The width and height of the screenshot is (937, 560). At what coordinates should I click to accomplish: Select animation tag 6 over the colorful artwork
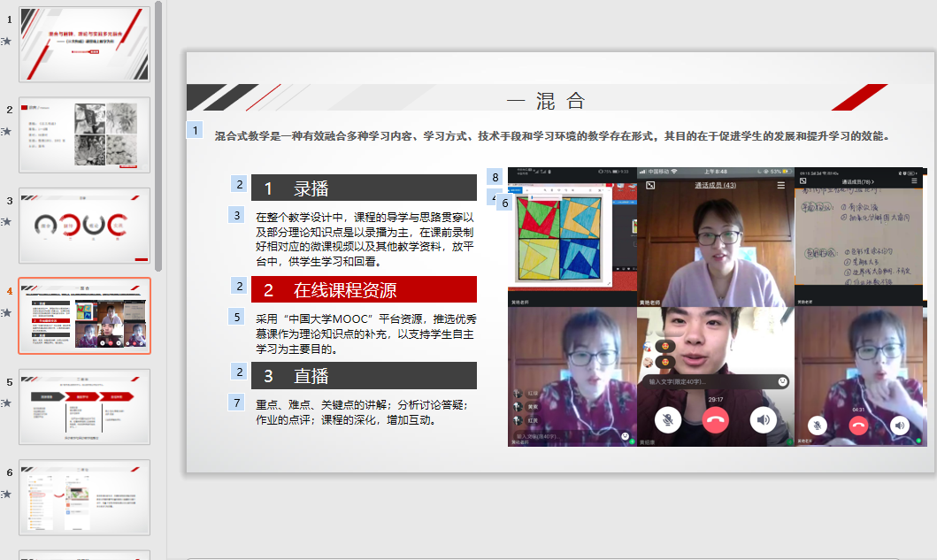click(505, 203)
